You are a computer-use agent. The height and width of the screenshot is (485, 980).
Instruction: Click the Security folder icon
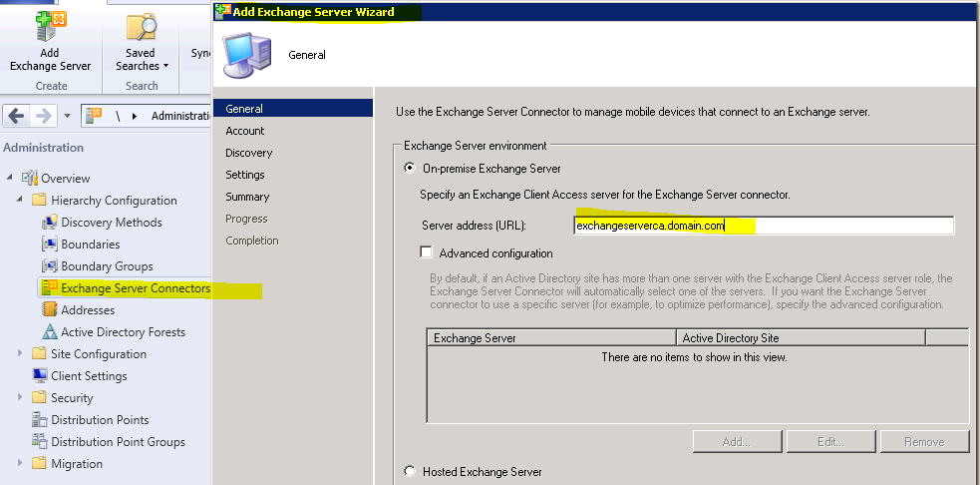39,397
